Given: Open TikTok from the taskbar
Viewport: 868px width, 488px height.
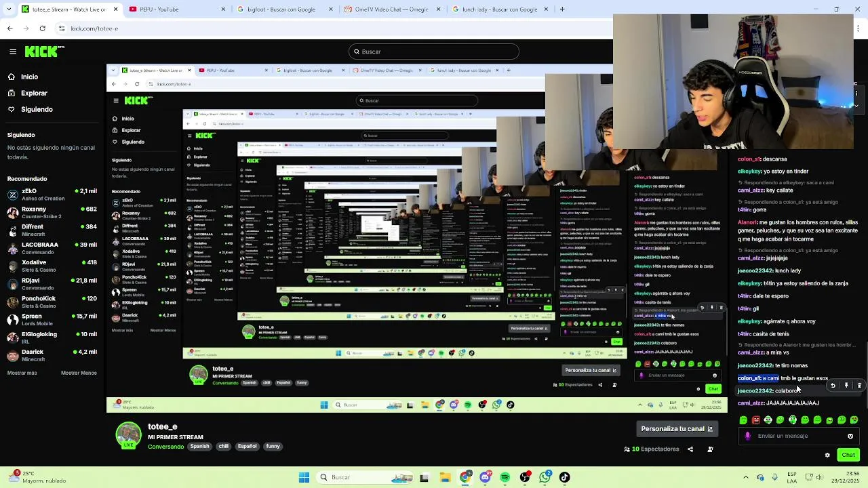Looking at the screenshot, I should click(565, 477).
